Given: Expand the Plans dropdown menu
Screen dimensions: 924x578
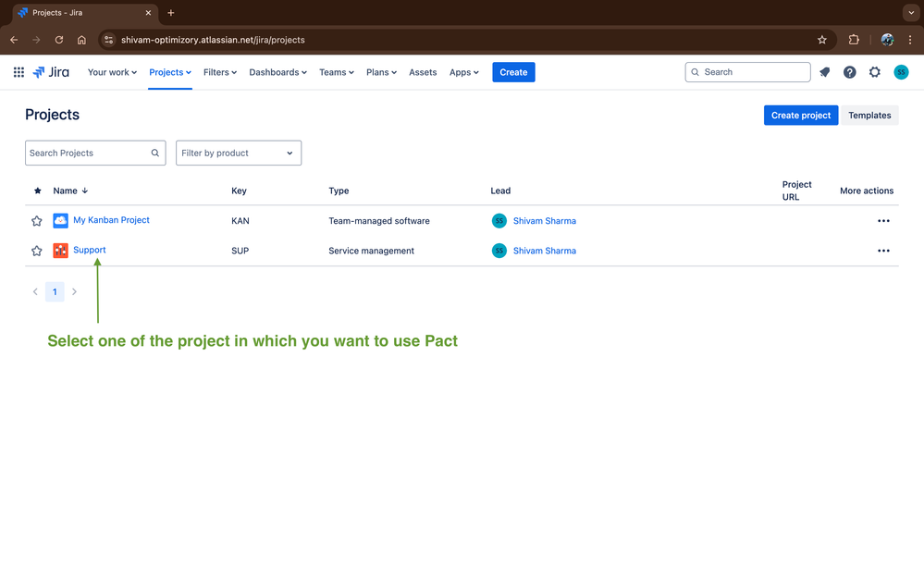Looking at the screenshot, I should coord(381,72).
